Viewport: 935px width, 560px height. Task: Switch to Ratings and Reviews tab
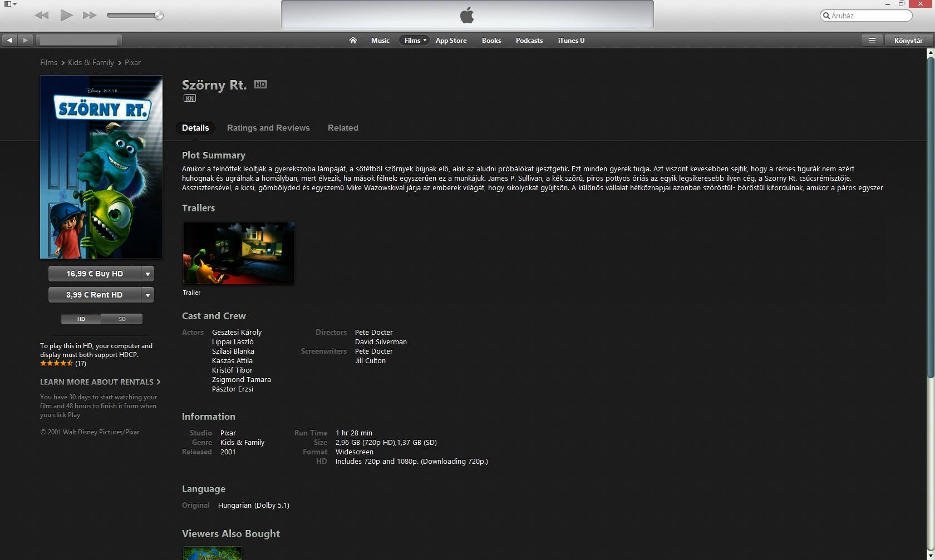coord(268,128)
